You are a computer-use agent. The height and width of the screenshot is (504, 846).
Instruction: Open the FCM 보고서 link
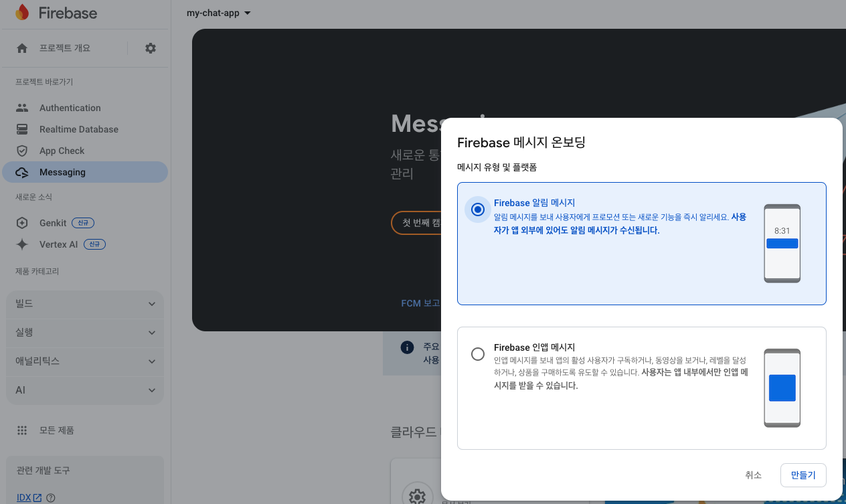(420, 303)
